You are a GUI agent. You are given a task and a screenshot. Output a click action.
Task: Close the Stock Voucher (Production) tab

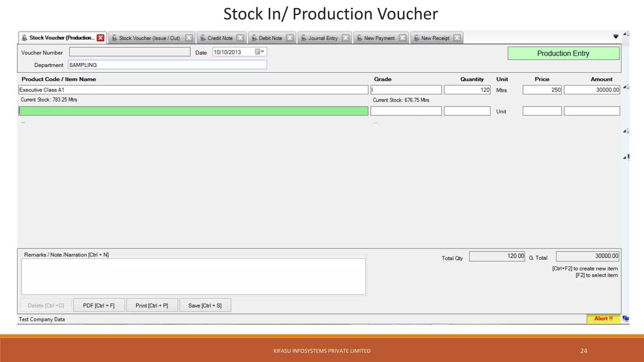coord(100,38)
